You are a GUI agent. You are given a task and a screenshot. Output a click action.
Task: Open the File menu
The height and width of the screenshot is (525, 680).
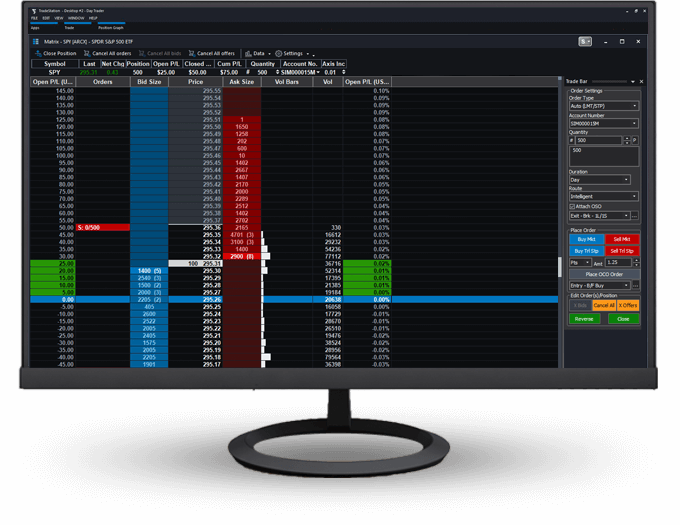pyautogui.click(x=34, y=18)
